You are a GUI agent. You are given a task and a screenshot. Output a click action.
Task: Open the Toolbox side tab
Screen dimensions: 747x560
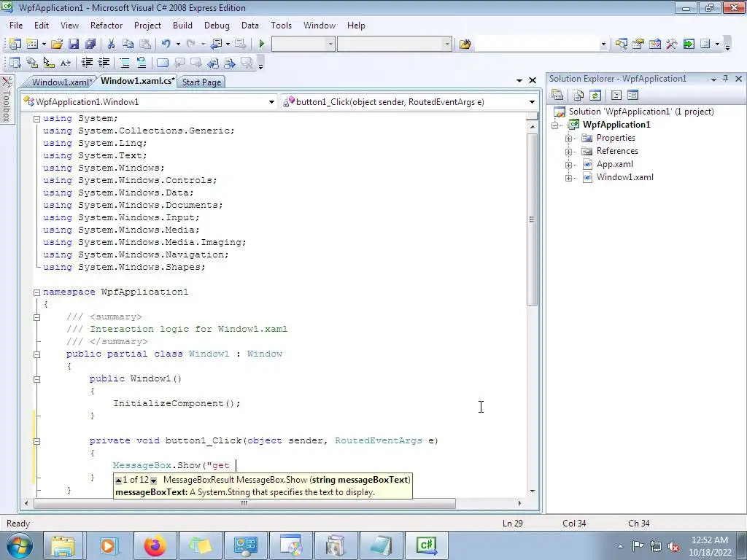tap(7, 100)
